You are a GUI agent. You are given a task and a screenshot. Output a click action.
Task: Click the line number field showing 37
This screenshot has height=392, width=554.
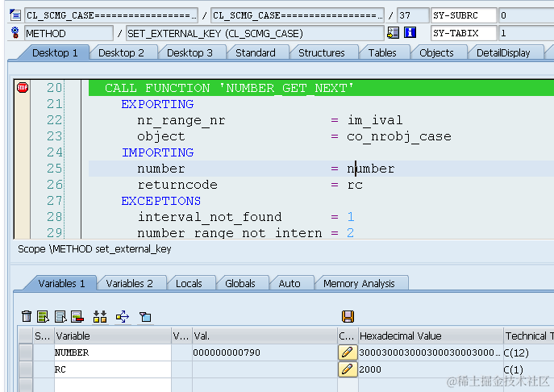point(413,15)
